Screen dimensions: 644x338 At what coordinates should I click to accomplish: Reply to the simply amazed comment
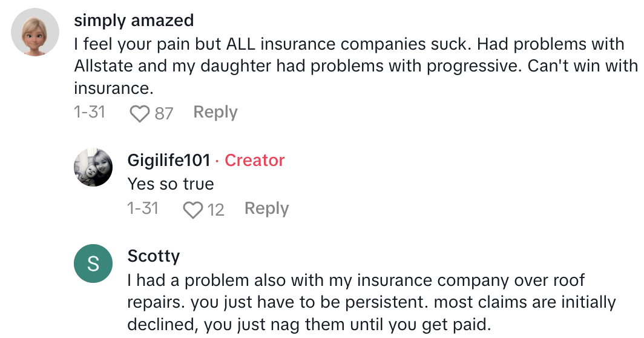[215, 112]
